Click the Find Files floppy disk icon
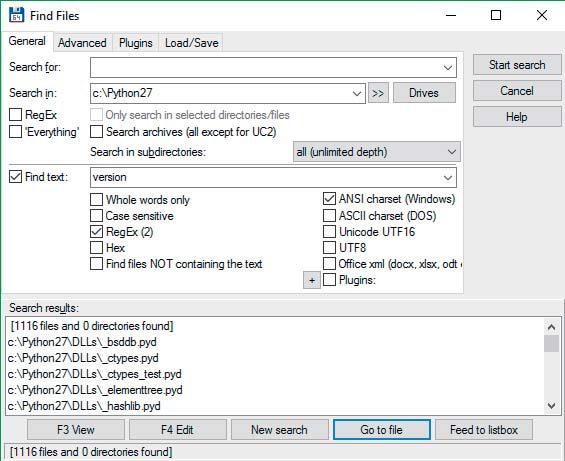 click(x=16, y=15)
